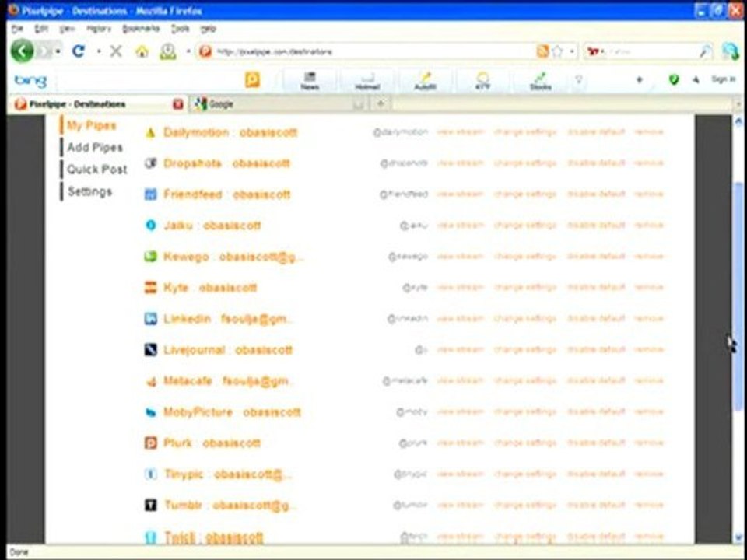Open the Edit menu

41,29
